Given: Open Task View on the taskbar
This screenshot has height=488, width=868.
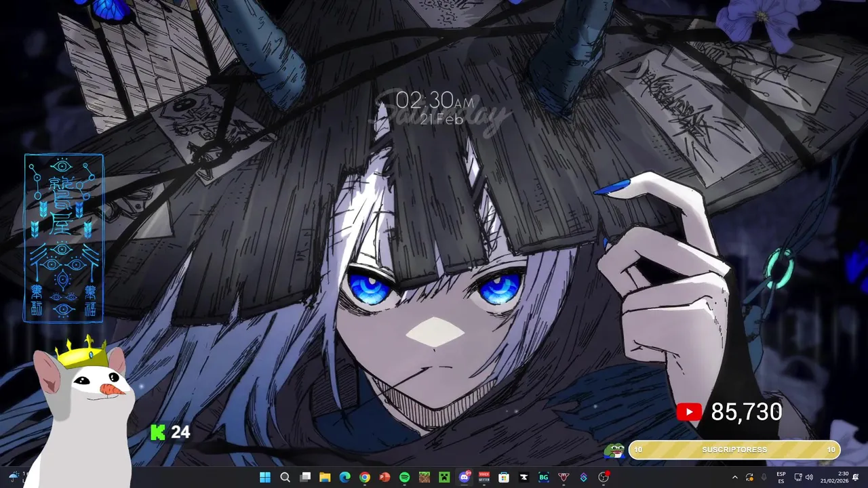Looking at the screenshot, I should pos(305,477).
